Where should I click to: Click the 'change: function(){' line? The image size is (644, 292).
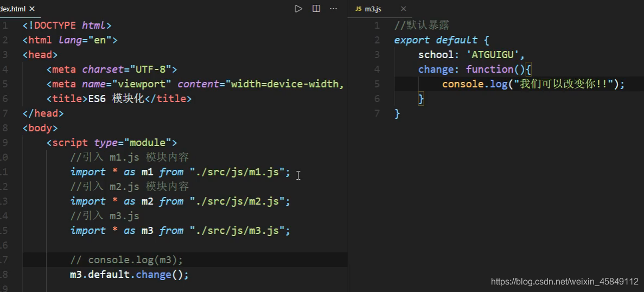tap(475, 69)
